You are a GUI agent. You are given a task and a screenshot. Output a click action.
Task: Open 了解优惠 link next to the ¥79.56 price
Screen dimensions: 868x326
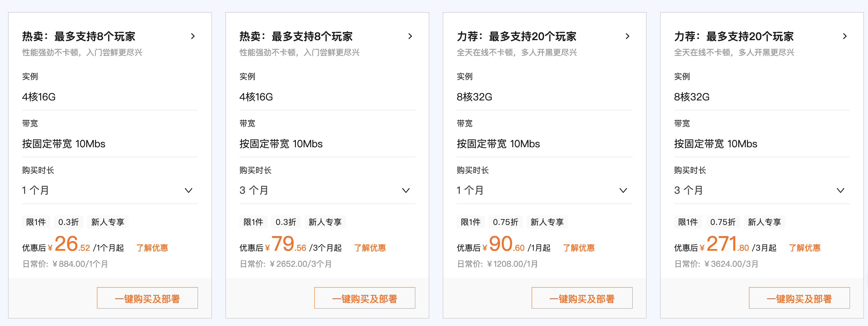(370, 248)
